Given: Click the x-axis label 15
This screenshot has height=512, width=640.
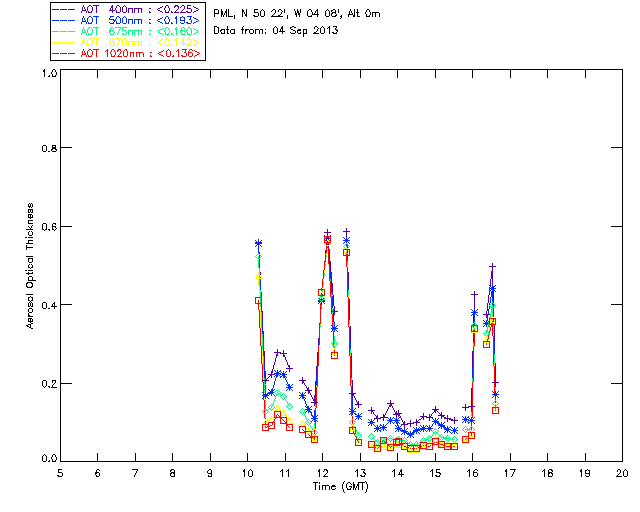Looking at the screenshot, I should (x=435, y=473).
